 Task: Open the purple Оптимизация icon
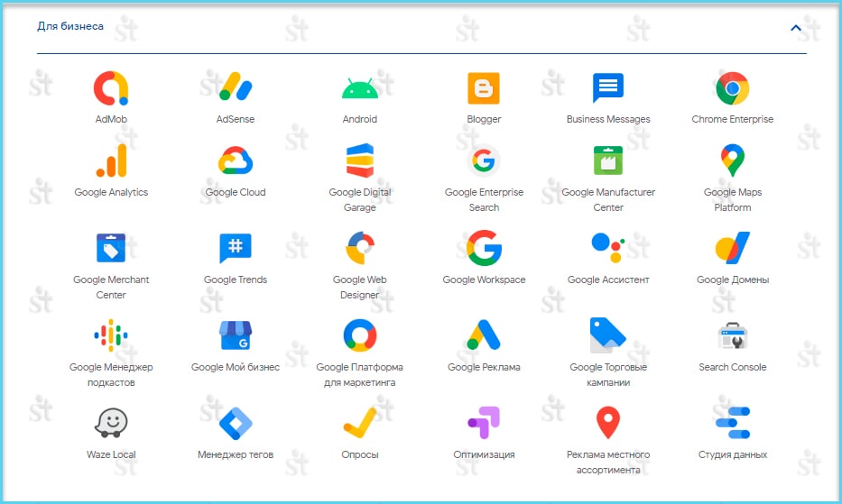click(x=484, y=423)
